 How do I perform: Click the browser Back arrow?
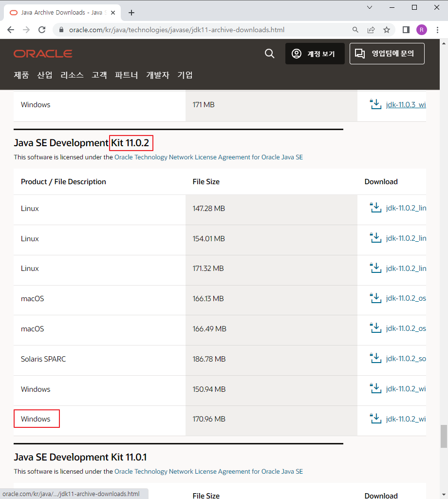pos(11,30)
